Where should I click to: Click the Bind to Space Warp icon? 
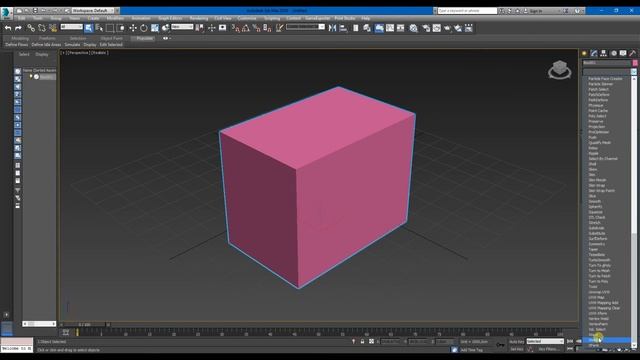[x=53, y=28]
